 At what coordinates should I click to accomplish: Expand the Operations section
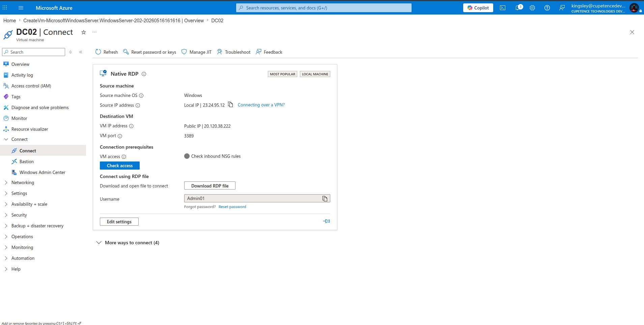[x=6, y=236]
